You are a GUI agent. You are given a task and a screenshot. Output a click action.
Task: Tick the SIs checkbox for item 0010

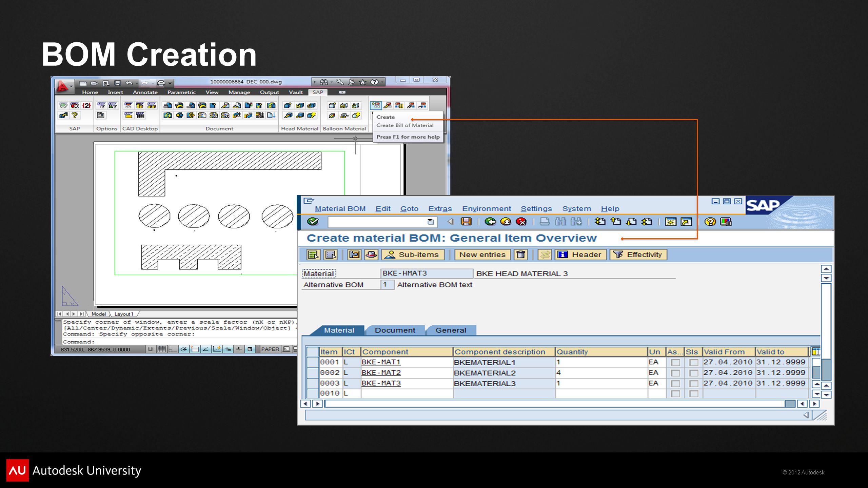pos(694,393)
